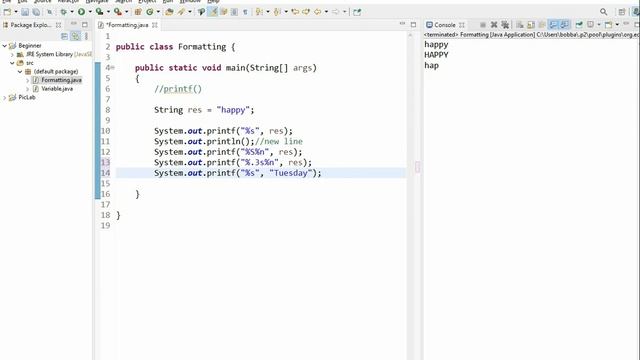Image resolution: width=640 pixels, height=360 pixels.
Task: Open Display Selected Console dropdown arrow
Action: pos(599,25)
